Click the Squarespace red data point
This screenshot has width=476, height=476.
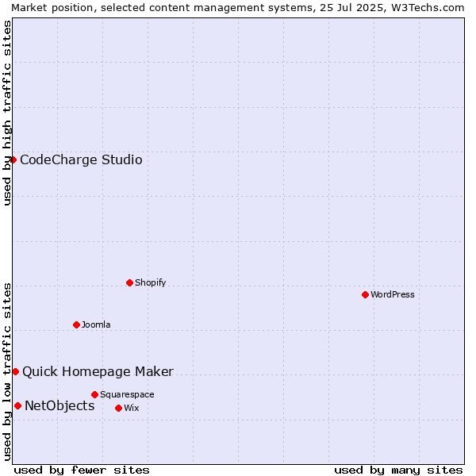(x=94, y=394)
